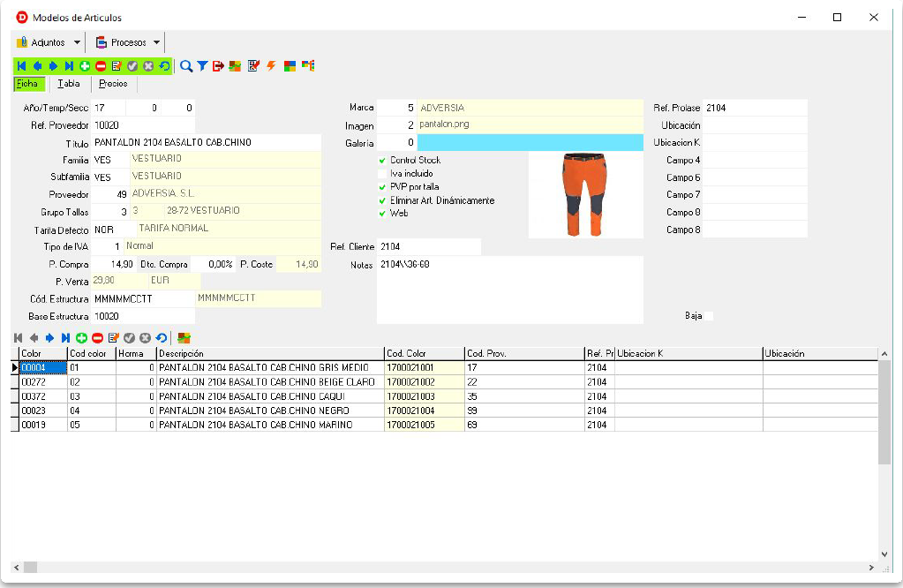The image size is (903, 588).
Task: Click the cyan Galería color field
Action: 530,142
